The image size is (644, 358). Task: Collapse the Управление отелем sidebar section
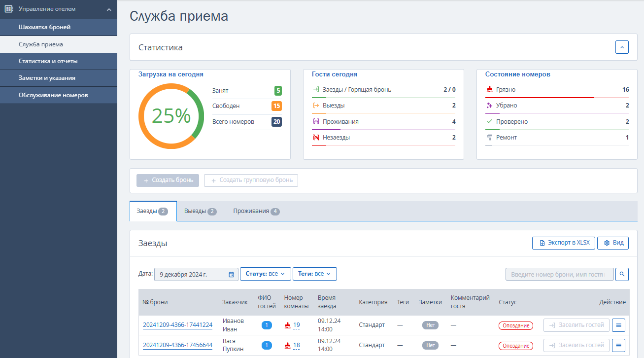tap(109, 9)
